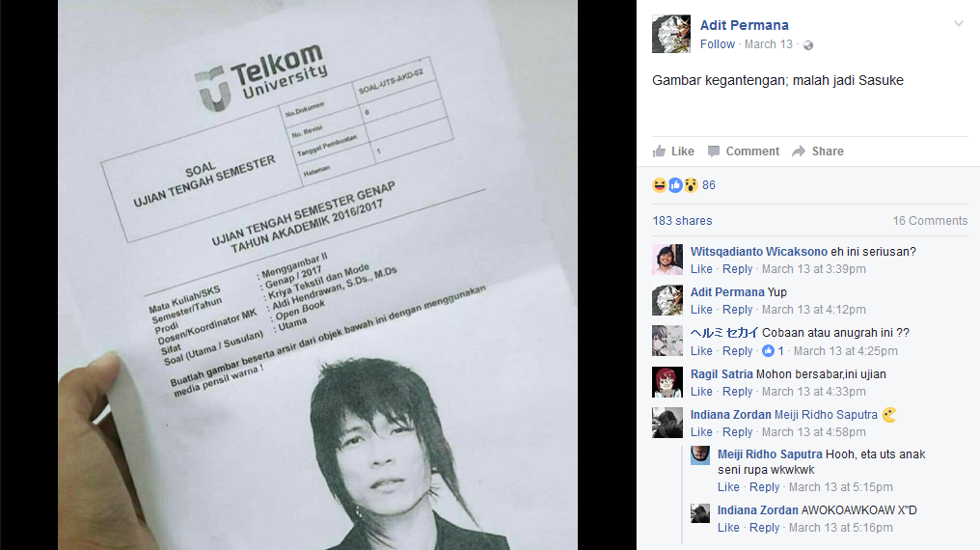Click the Comment speech bubble icon

(x=714, y=151)
